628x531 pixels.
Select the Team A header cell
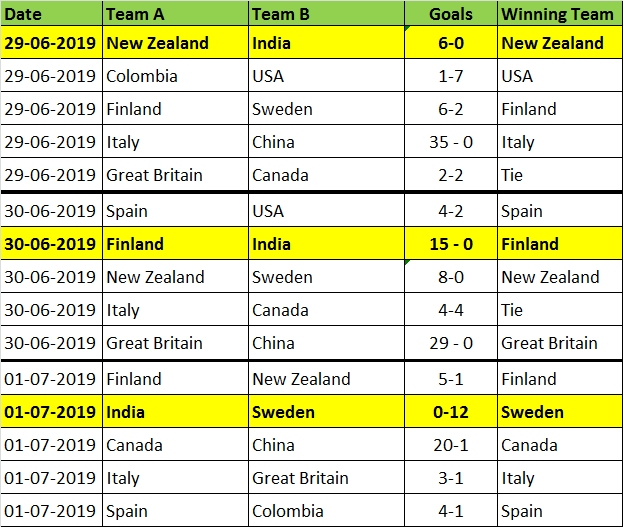pyautogui.click(x=175, y=14)
